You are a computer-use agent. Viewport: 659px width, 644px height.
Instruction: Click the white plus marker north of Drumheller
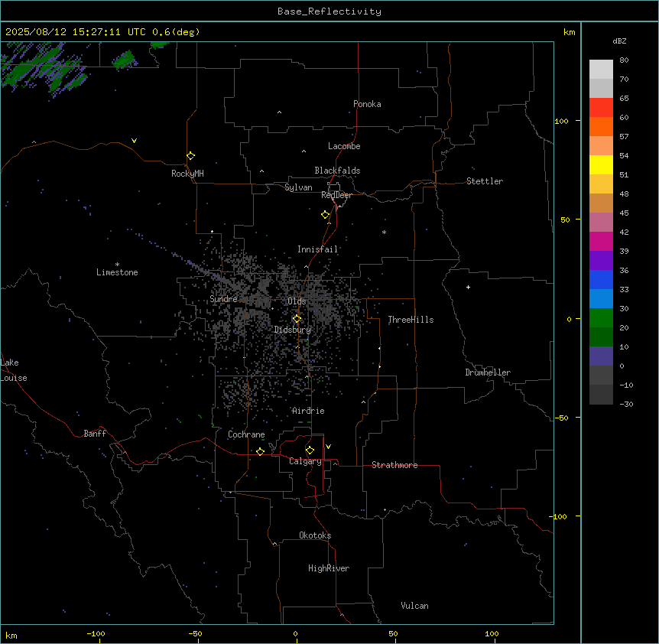468,287
